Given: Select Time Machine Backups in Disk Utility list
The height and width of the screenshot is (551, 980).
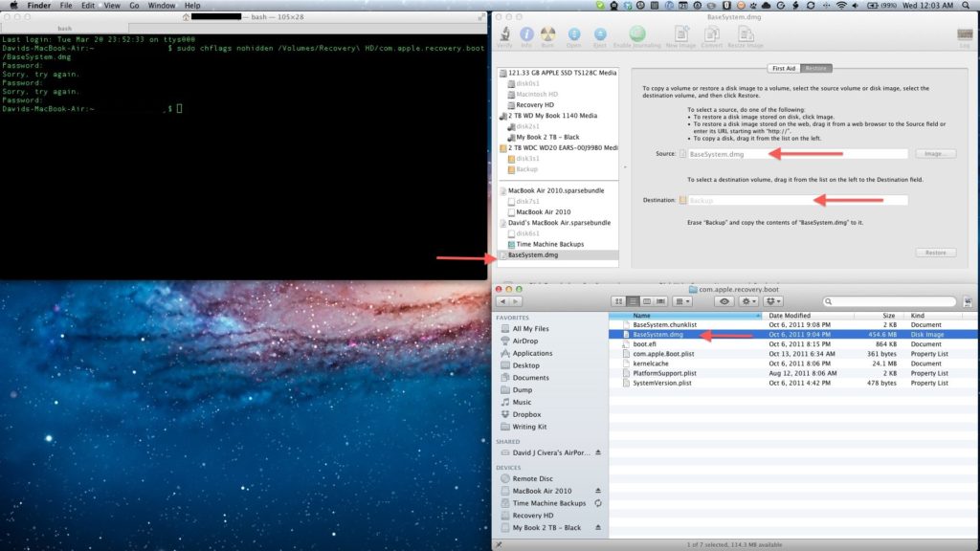Looking at the screenshot, I should click(549, 244).
